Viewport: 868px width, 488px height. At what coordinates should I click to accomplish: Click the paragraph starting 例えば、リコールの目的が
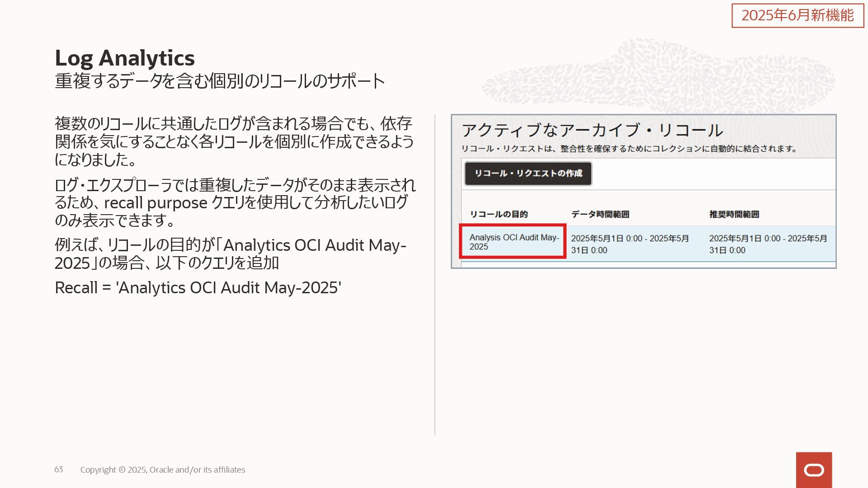pos(231,254)
